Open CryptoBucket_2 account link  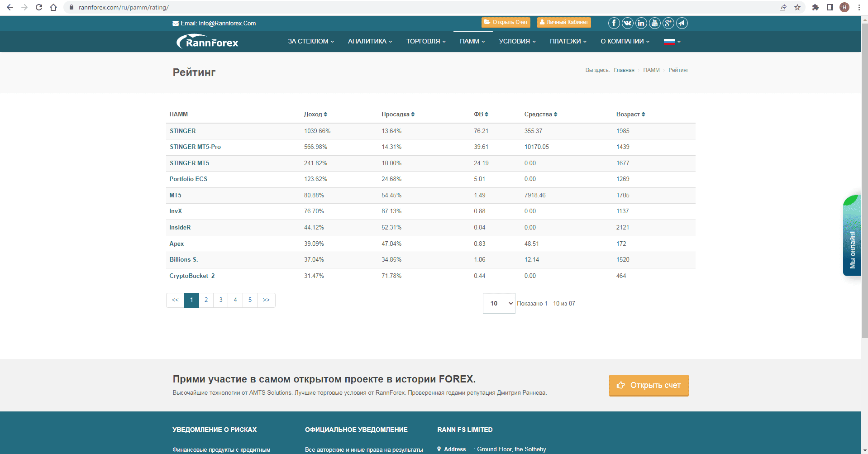(192, 276)
